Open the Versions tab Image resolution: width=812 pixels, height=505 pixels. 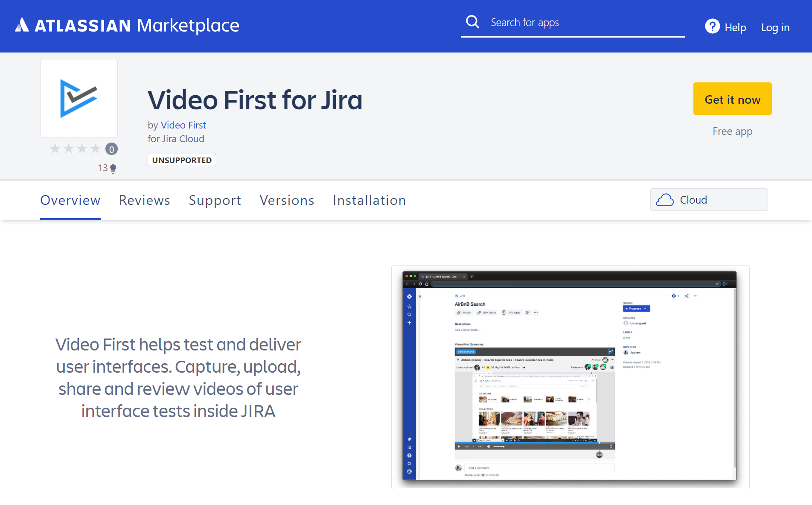click(287, 200)
